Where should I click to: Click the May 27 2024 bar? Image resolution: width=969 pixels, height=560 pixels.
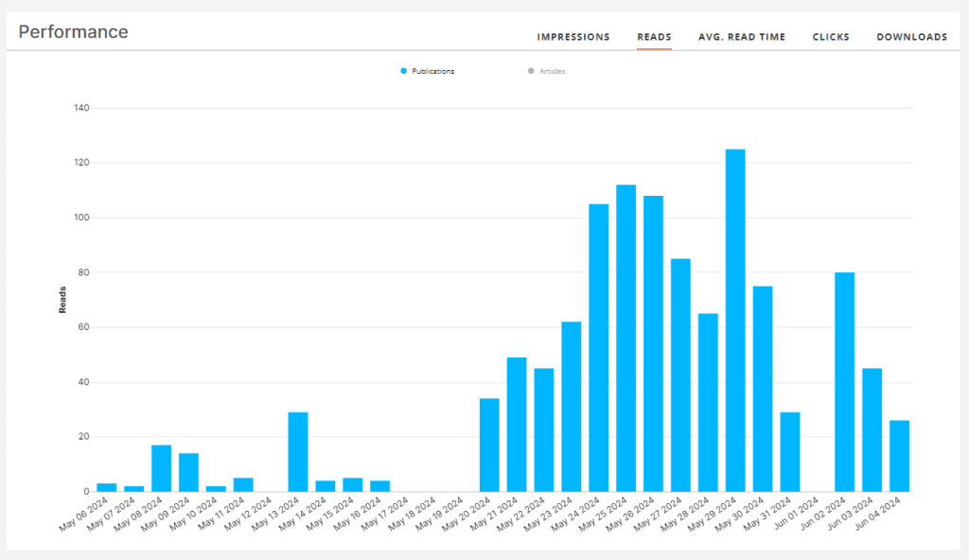(x=680, y=375)
